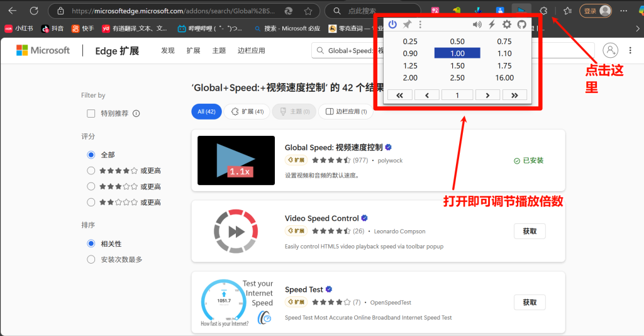
Task: Open the 扩展 navigation tab
Action: 193,50
